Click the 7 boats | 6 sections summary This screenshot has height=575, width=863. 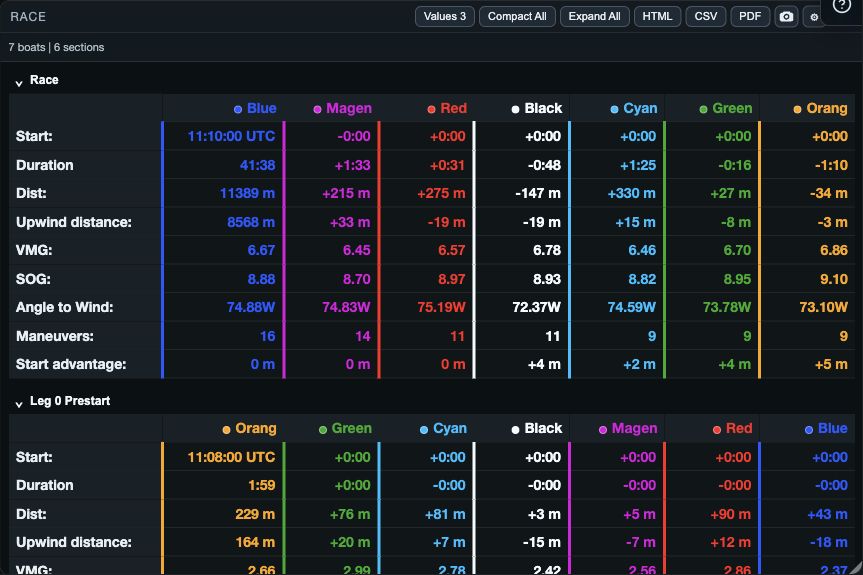(56, 47)
